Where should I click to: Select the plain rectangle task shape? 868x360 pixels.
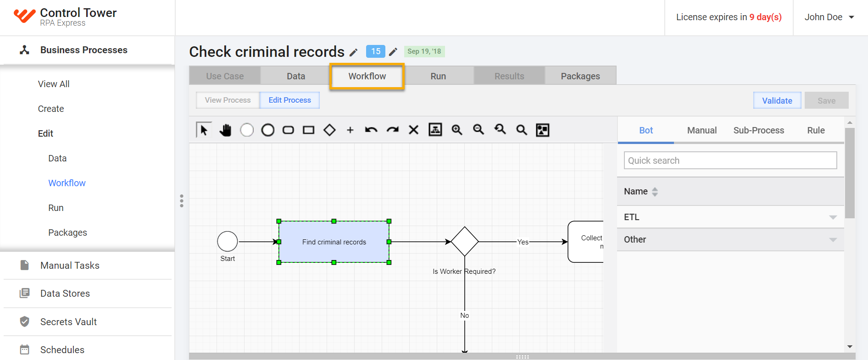tap(309, 130)
